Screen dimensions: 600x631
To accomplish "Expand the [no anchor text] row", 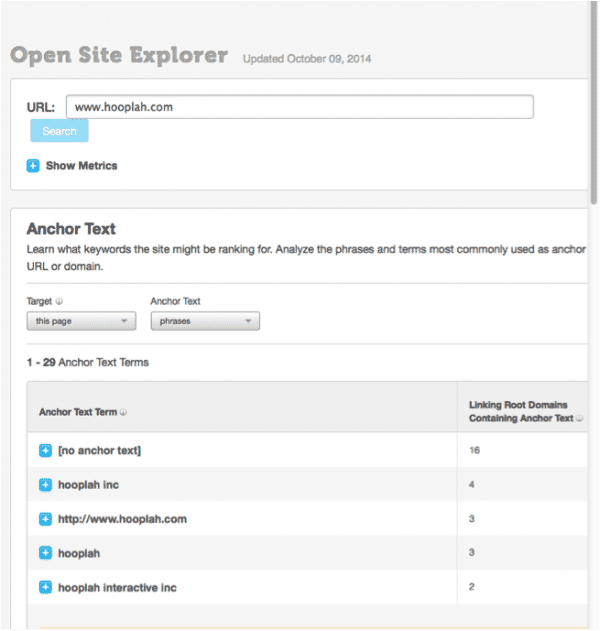I will coord(45,451).
